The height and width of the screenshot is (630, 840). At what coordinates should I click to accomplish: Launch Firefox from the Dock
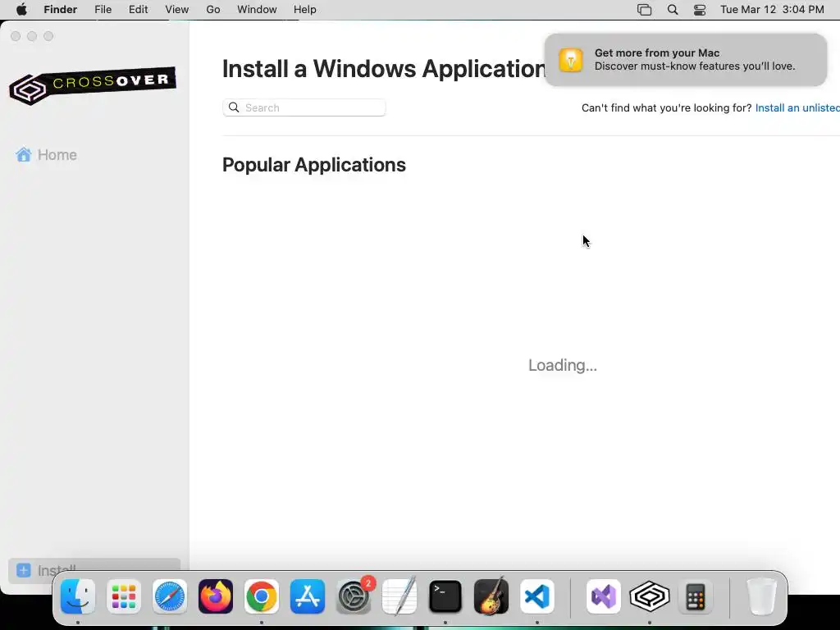pos(216,596)
